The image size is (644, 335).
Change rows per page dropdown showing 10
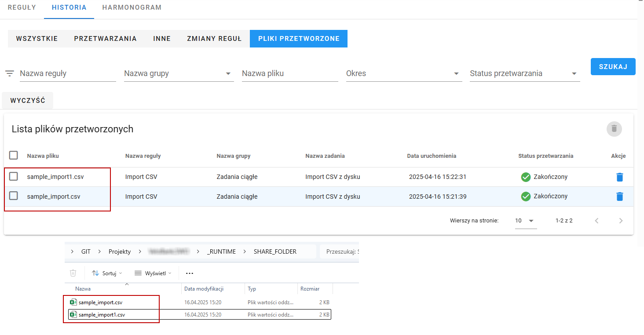point(525,221)
